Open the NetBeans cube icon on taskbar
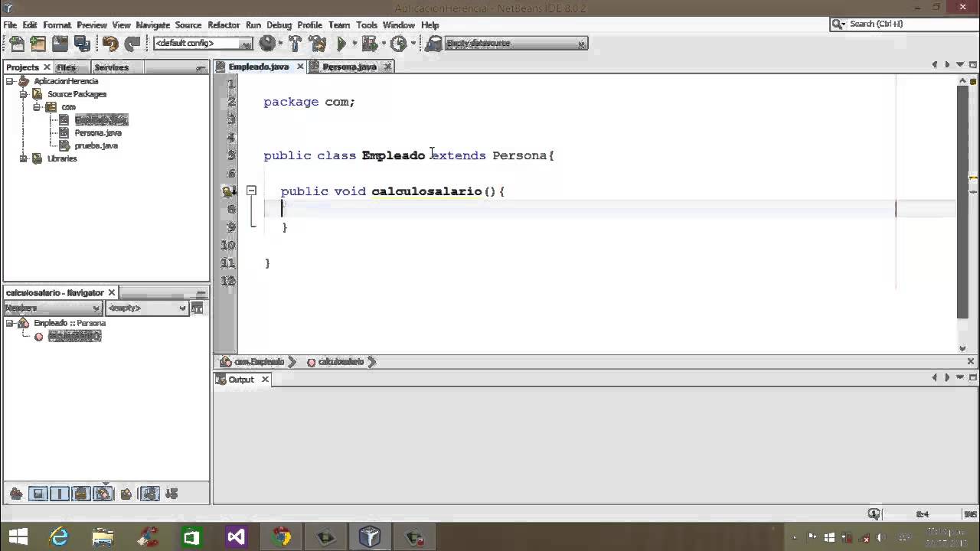Viewport: 980px width, 551px height. [370, 536]
